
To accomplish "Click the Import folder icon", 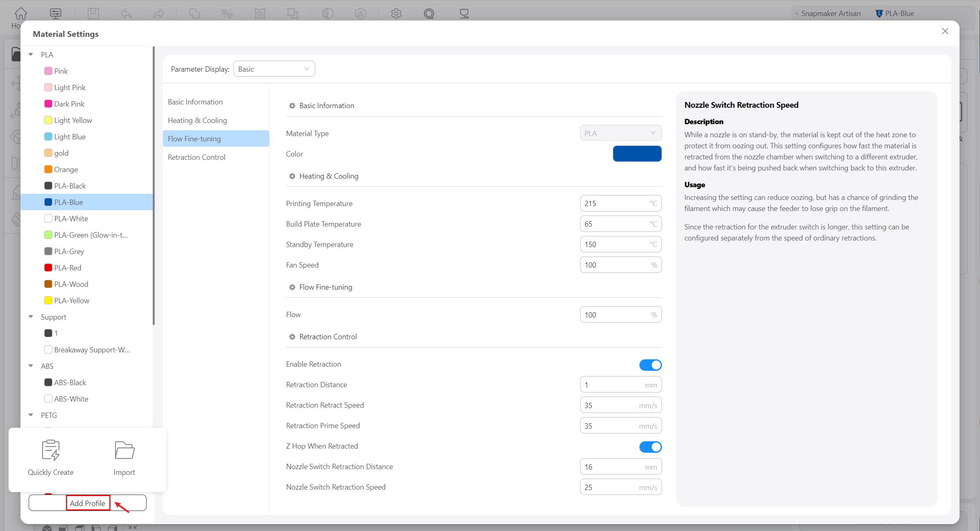I will (x=124, y=450).
